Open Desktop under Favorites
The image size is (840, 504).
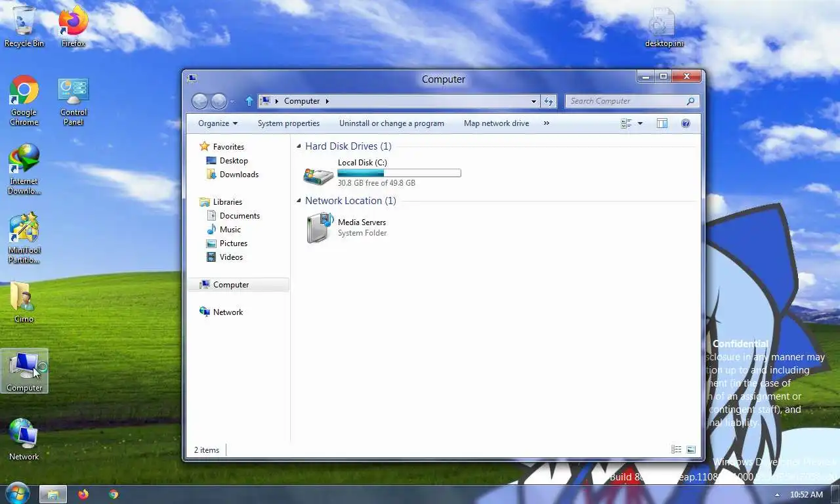pyautogui.click(x=234, y=161)
